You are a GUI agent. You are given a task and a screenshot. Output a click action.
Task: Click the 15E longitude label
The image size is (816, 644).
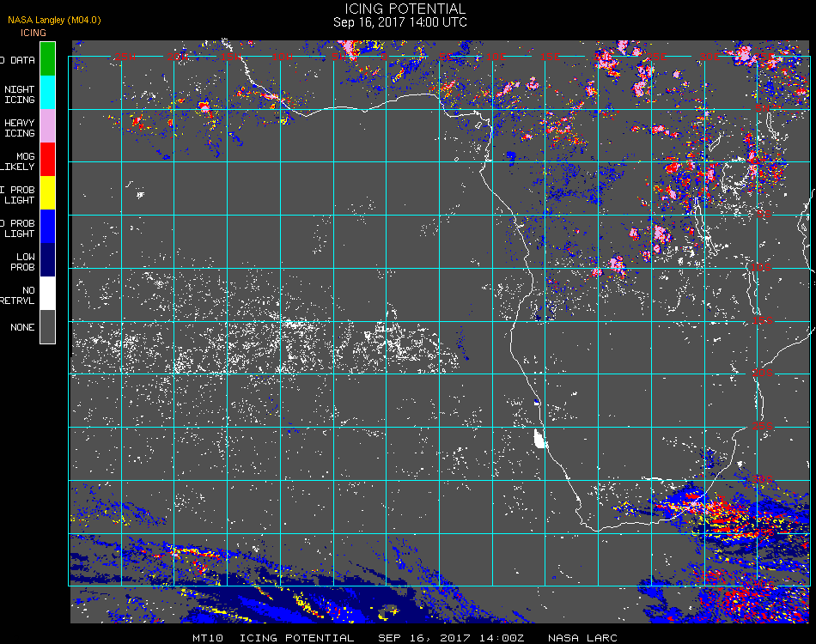point(550,57)
